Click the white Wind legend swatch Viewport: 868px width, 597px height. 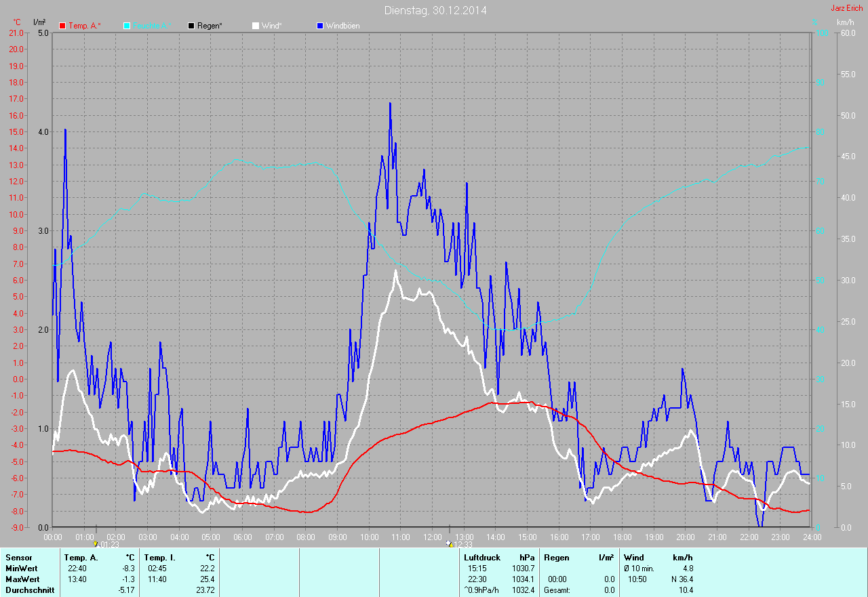pyautogui.click(x=256, y=26)
